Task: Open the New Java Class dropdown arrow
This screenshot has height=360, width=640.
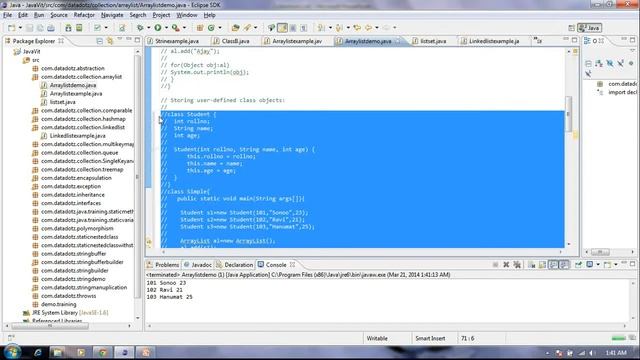Action: pyautogui.click(x=220, y=28)
